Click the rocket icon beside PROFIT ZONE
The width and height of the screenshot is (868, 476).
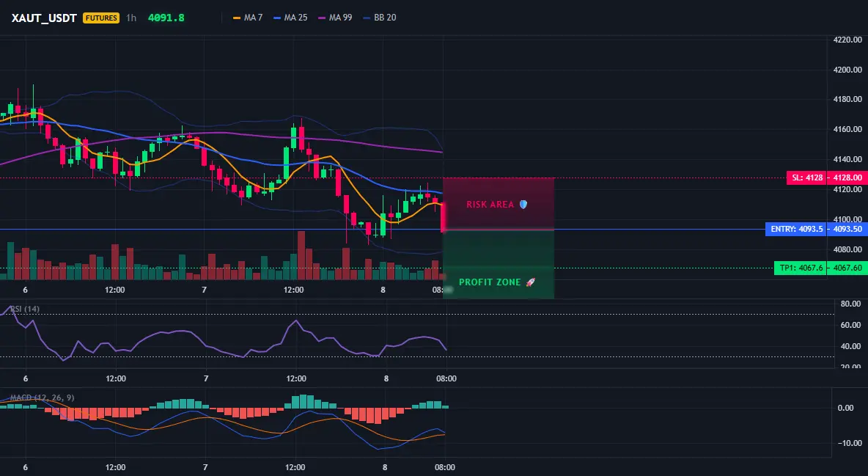pos(530,282)
